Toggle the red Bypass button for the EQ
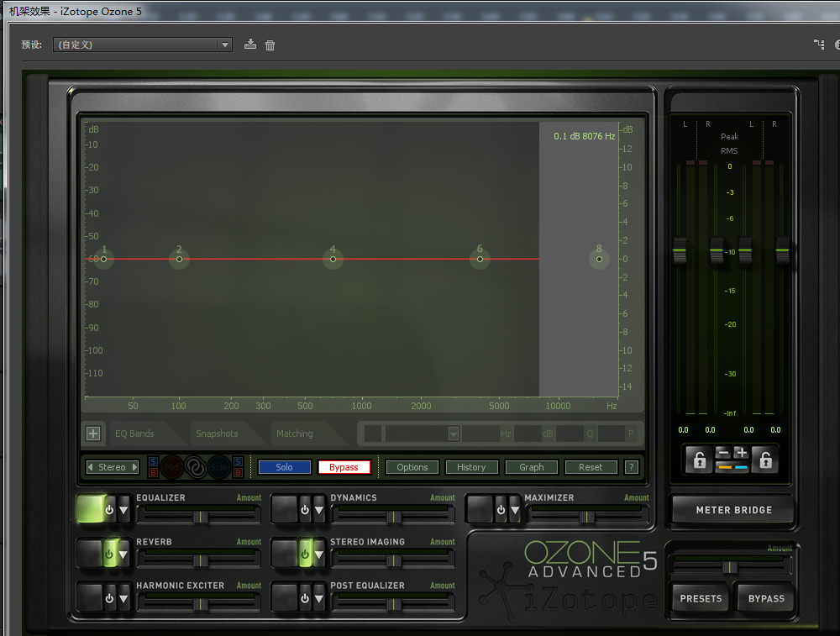Viewport: 840px width, 636px height. coord(344,467)
